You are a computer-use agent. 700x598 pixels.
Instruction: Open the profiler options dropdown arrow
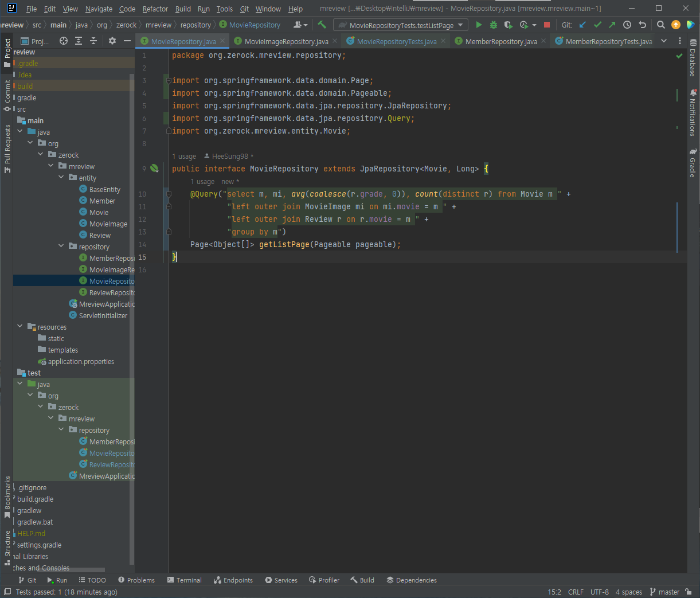click(534, 25)
